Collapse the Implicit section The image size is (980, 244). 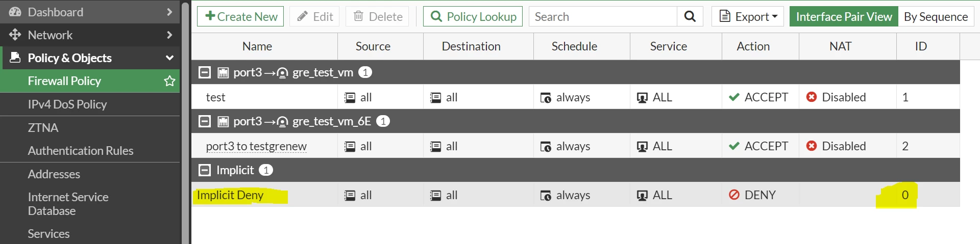[x=204, y=170]
